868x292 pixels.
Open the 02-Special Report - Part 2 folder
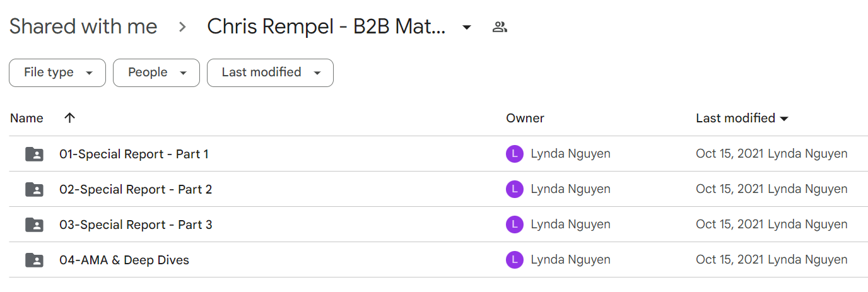(x=136, y=189)
